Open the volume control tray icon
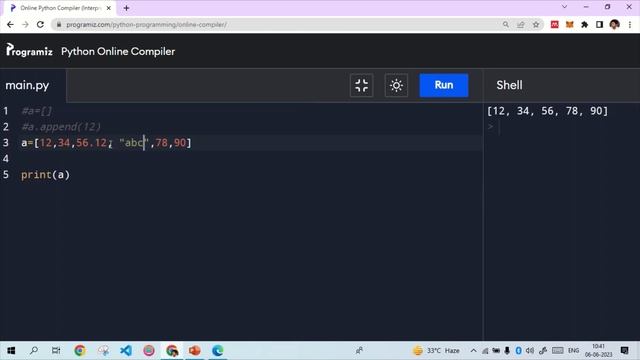Viewport: 640px width, 360px height. (530, 350)
